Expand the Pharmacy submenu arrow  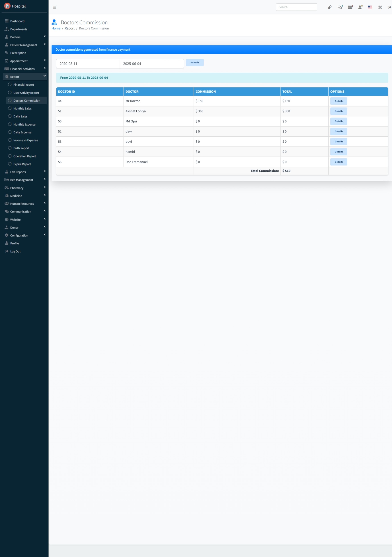(x=45, y=187)
